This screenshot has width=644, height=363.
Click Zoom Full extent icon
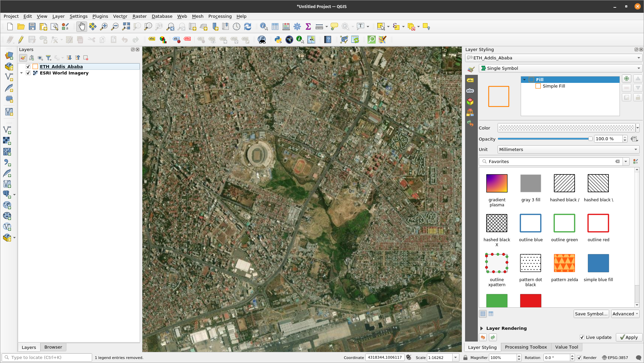click(126, 27)
